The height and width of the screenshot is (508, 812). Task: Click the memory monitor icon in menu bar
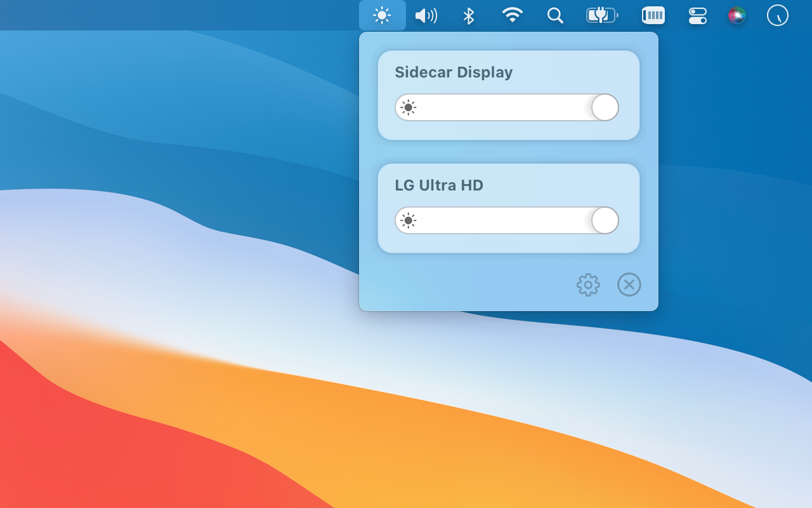(653, 15)
